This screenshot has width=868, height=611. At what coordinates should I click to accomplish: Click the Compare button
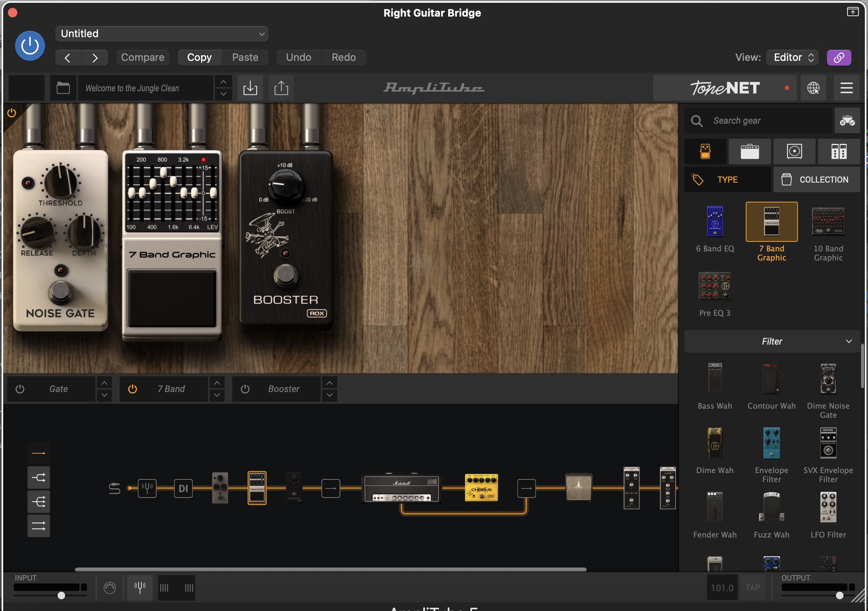tap(143, 58)
